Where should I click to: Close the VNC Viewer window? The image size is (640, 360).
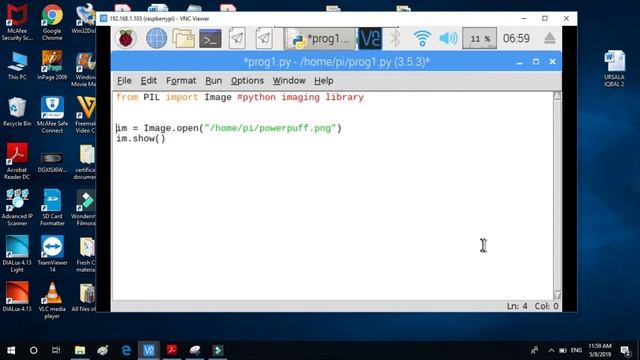point(566,18)
